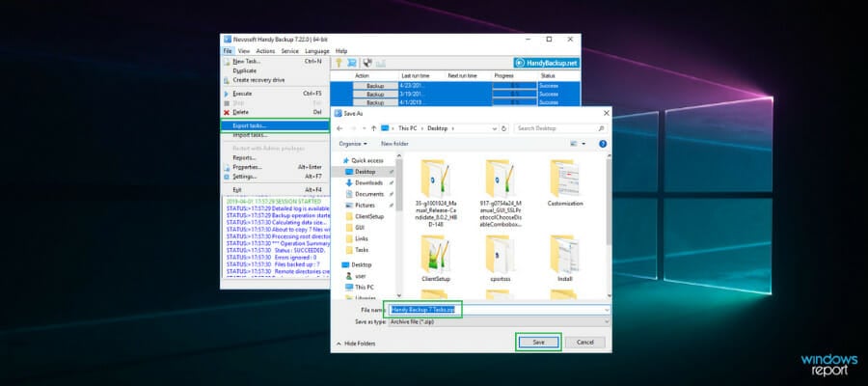Click the Search Desktop field
Image resolution: width=868 pixels, height=386 pixels.
(x=560, y=128)
